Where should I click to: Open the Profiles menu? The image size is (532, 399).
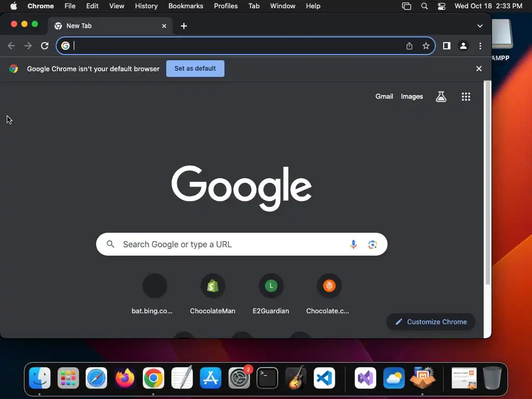point(225,6)
